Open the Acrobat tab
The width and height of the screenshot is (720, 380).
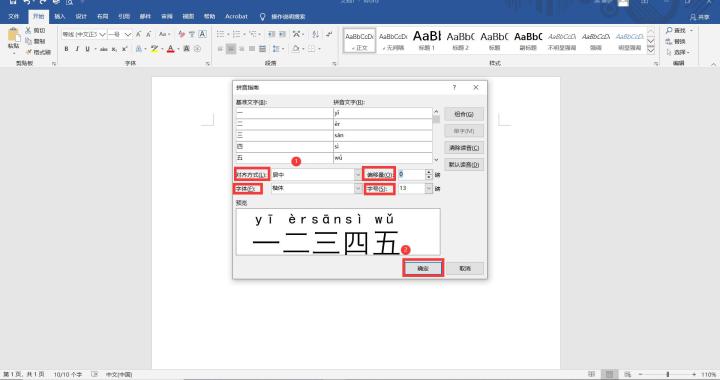click(x=236, y=17)
